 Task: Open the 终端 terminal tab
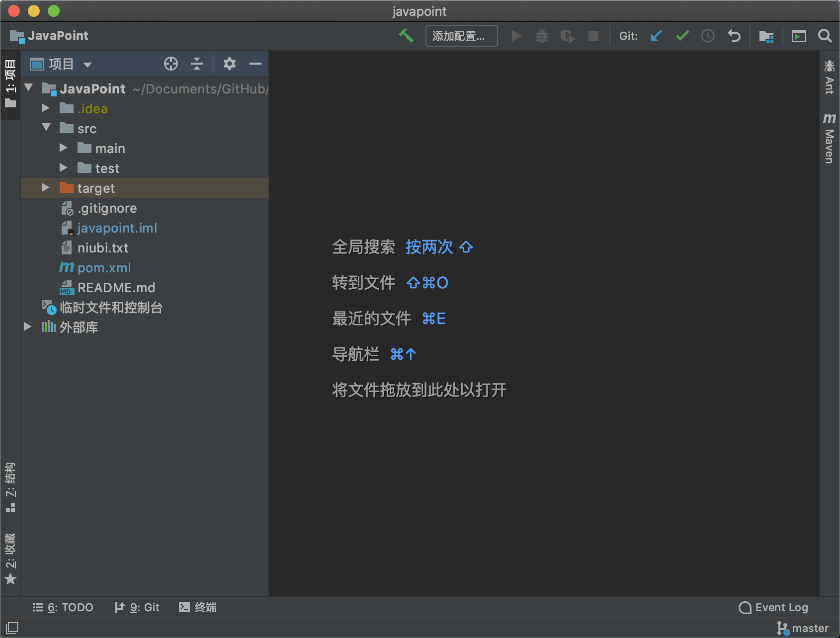(x=198, y=607)
